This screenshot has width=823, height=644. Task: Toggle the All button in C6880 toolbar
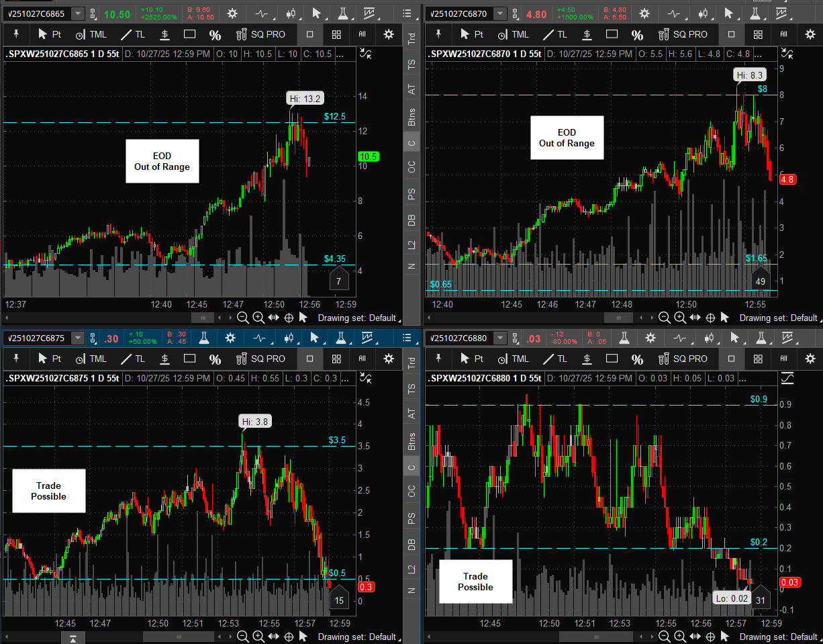[x=784, y=359]
